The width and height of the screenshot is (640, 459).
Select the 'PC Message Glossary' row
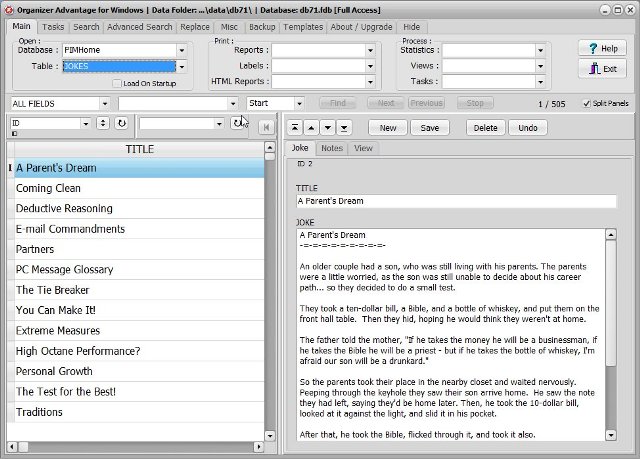tap(139, 270)
